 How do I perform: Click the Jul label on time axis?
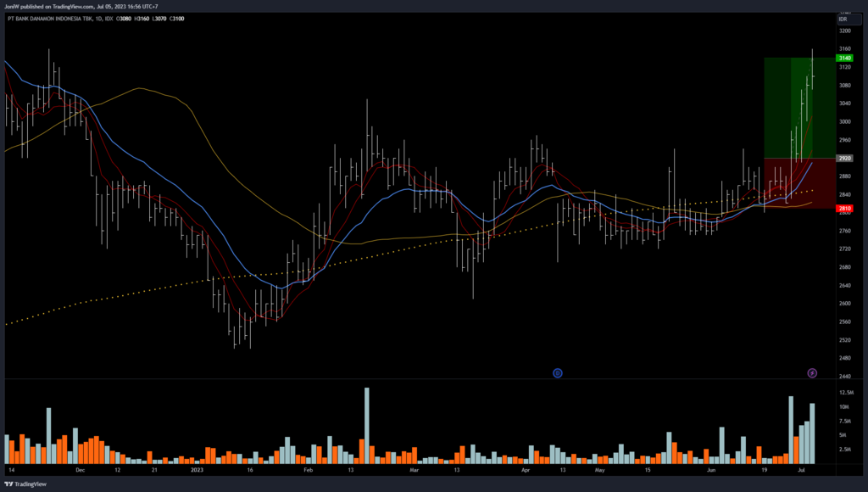802,469
